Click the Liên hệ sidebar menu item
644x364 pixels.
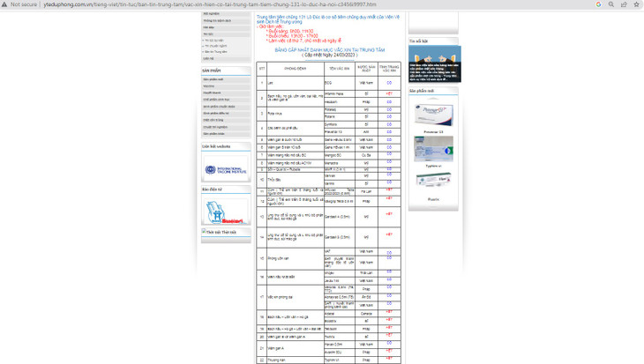(208, 58)
